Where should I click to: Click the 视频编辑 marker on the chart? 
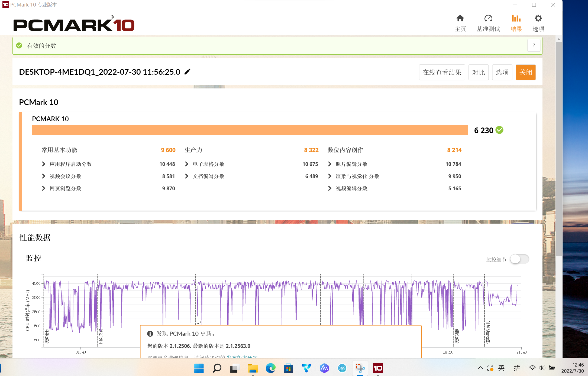point(457,336)
